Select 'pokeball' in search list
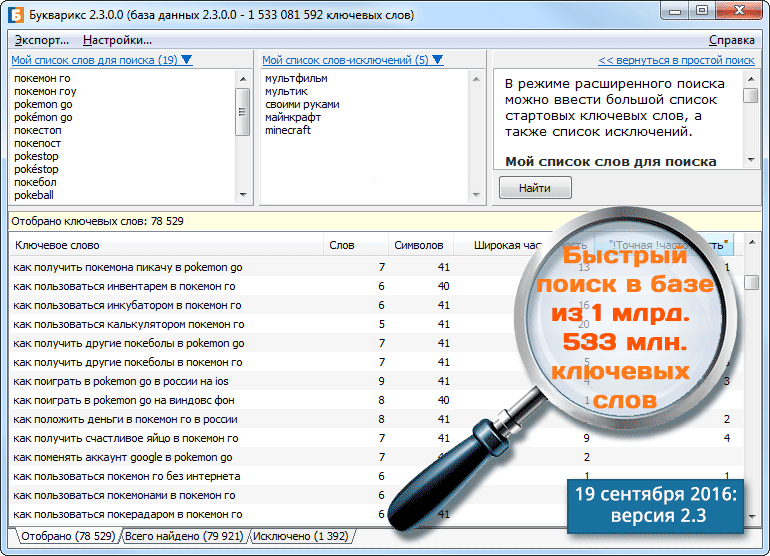This screenshot has width=770, height=556. pos(34,195)
